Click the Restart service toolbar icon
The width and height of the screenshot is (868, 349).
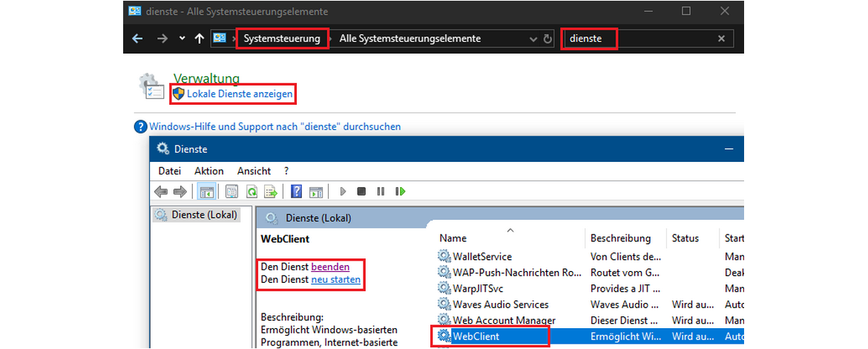click(x=401, y=192)
